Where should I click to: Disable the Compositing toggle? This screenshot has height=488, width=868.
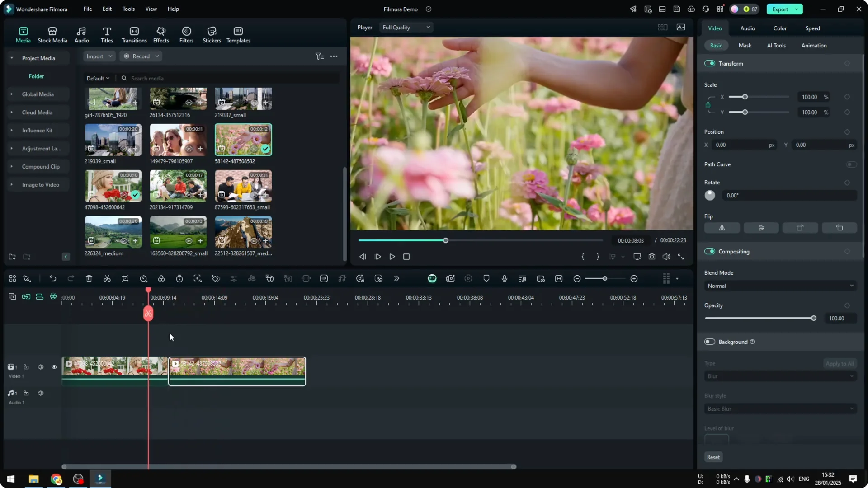(709, 251)
